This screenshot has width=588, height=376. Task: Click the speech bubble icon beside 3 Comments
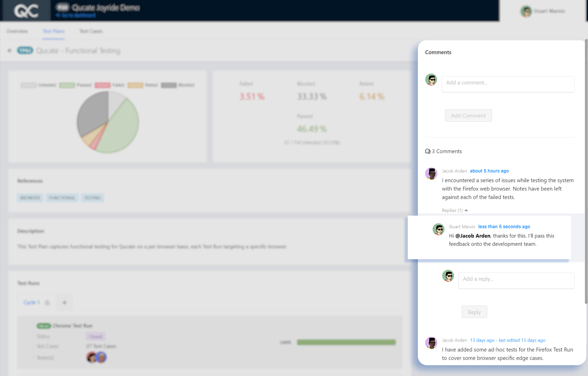pyautogui.click(x=427, y=151)
